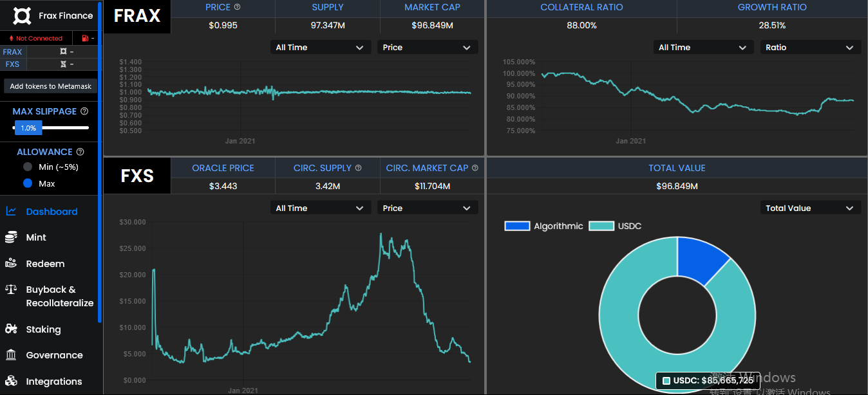Click the red gas pump icon

click(85, 39)
